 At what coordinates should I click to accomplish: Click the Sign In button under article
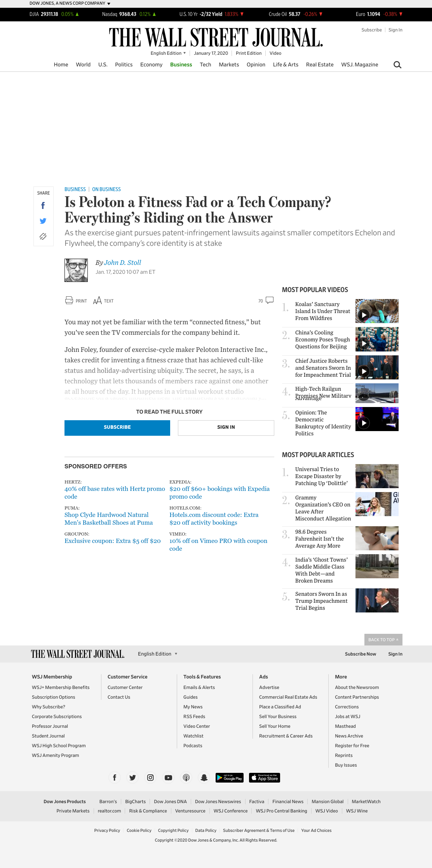(x=226, y=428)
